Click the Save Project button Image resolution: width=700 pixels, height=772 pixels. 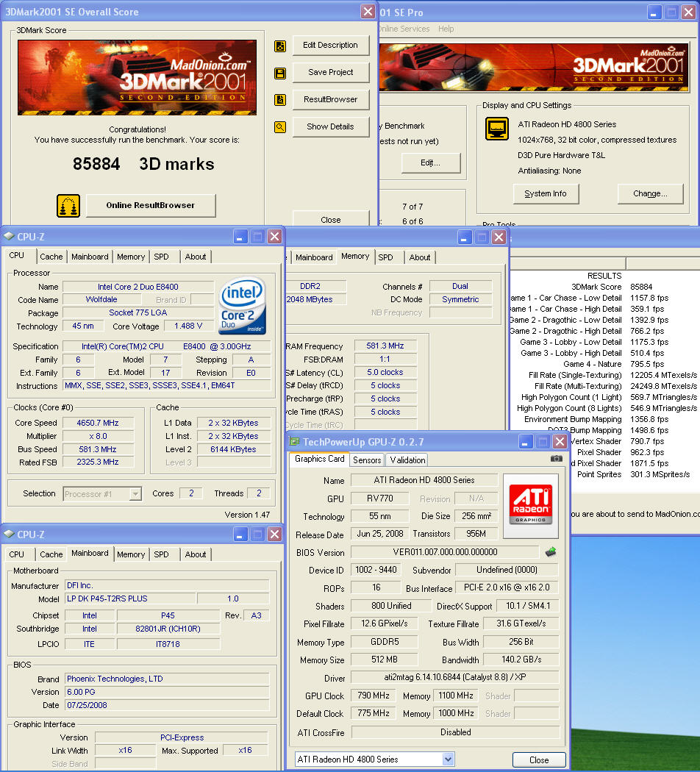coord(330,72)
